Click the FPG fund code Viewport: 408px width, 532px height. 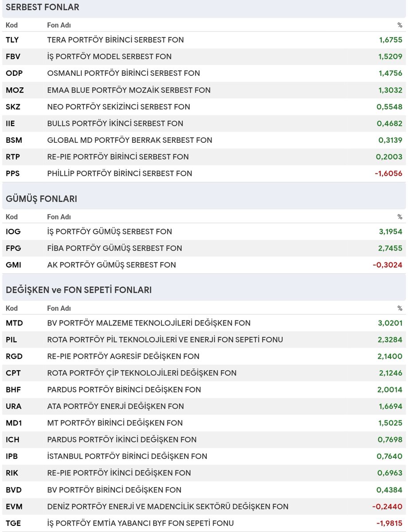13,248
